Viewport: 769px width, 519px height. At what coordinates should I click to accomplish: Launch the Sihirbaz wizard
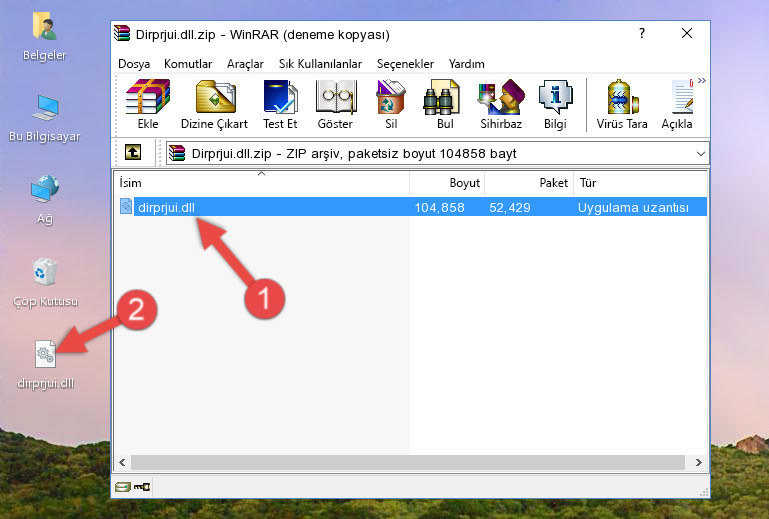click(x=501, y=104)
